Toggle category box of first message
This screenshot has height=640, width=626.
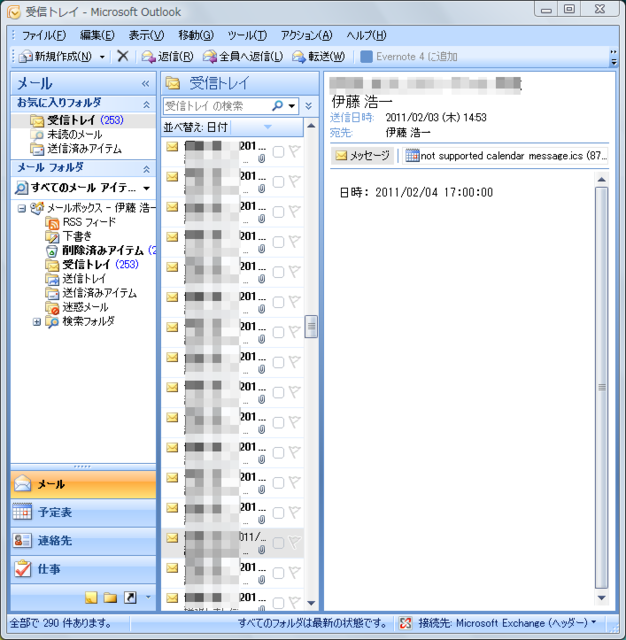[278, 152]
